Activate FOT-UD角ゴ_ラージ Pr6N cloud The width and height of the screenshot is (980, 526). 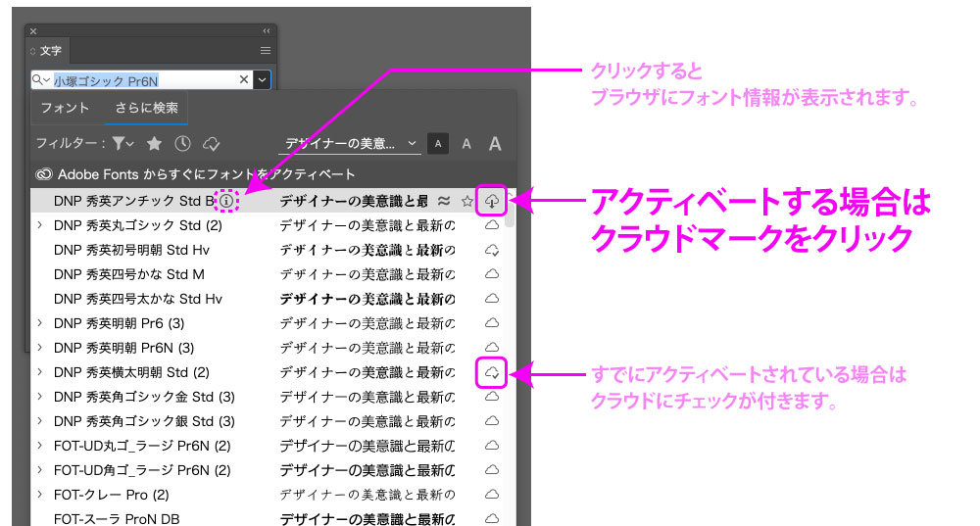(492, 470)
